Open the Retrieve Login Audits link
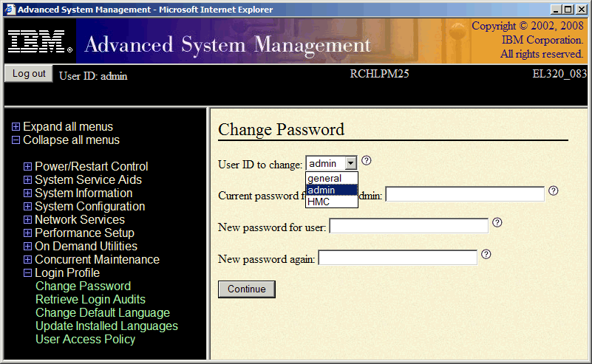The image size is (592, 364). pyautogui.click(x=90, y=299)
